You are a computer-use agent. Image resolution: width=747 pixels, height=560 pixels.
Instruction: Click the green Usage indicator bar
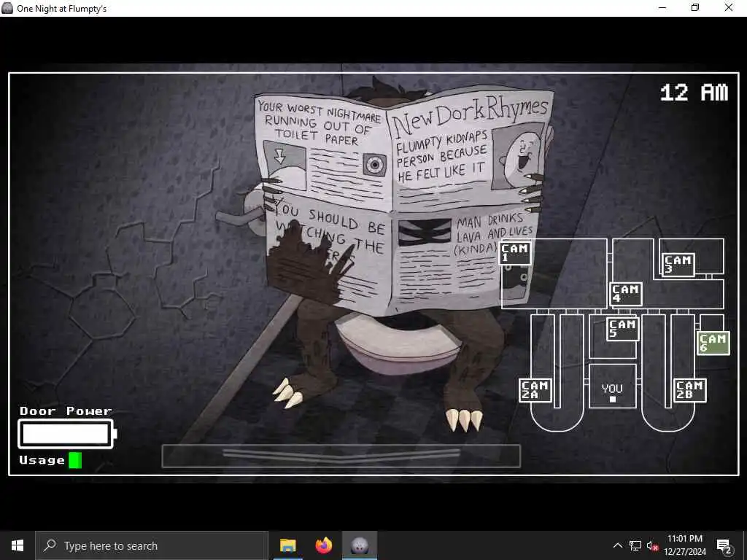75,460
